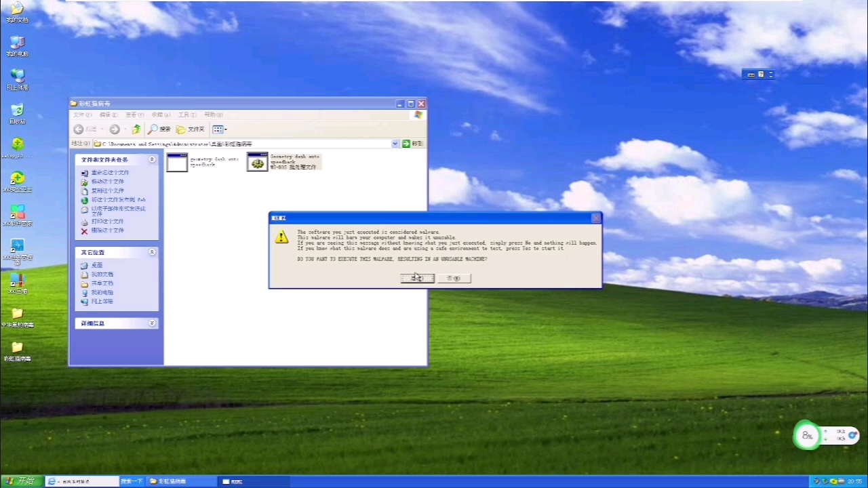Click the Yes button in the malware warning

(417, 279)
